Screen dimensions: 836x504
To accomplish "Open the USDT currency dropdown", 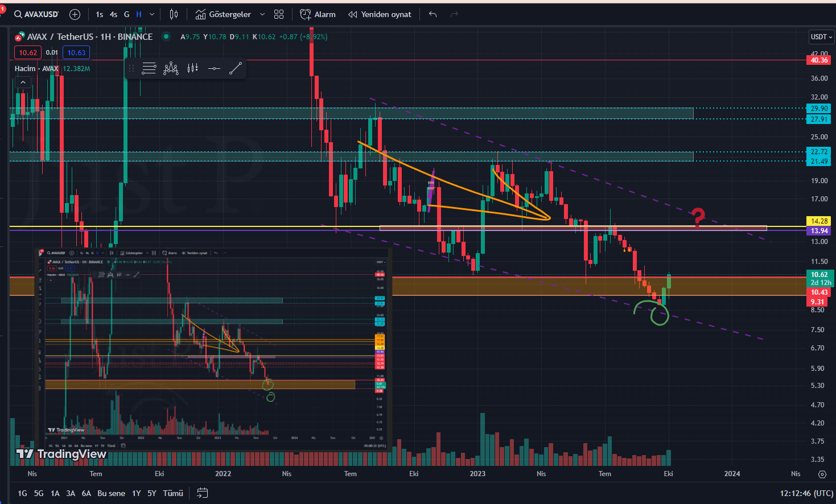I will [821, 37].
